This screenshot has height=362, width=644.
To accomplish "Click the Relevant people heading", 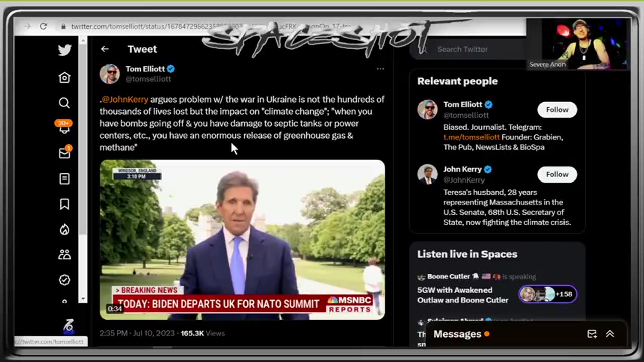I will coord(457,81).
